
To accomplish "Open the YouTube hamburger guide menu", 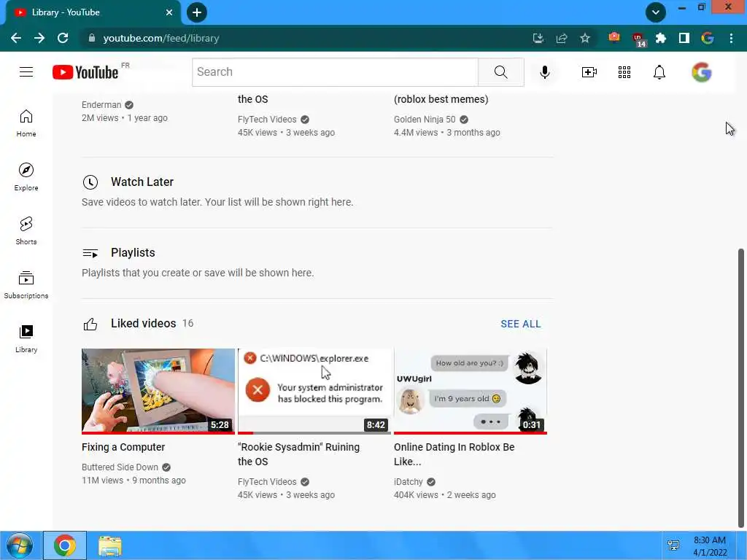I will click(x=26, y=72).
